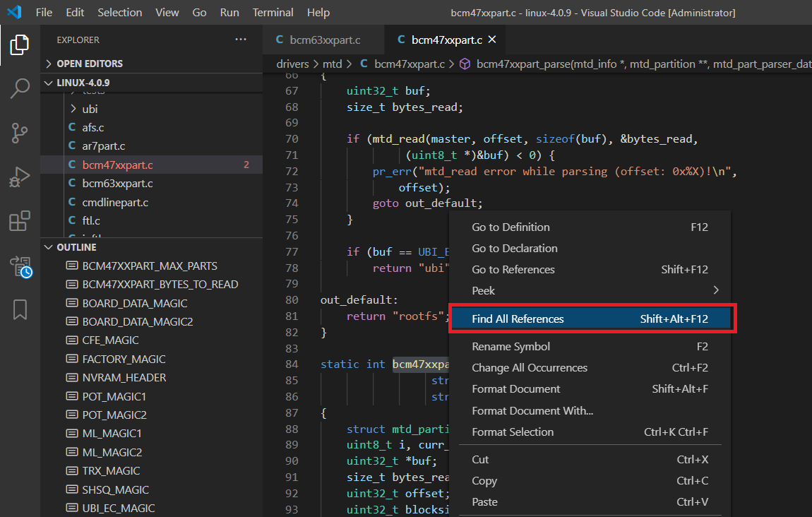
Task: Switch to the bcm63xxpart.c tab
Action: click(323, 40)
